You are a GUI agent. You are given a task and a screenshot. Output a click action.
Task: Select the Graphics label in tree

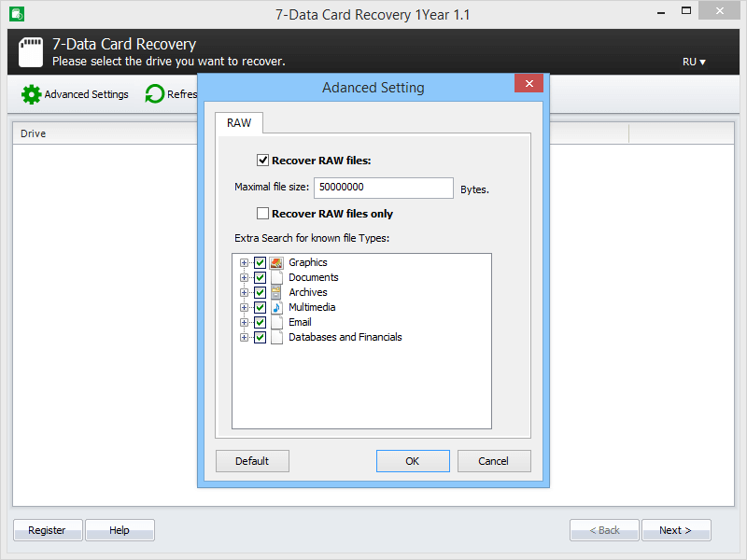[x=308, y=262]
